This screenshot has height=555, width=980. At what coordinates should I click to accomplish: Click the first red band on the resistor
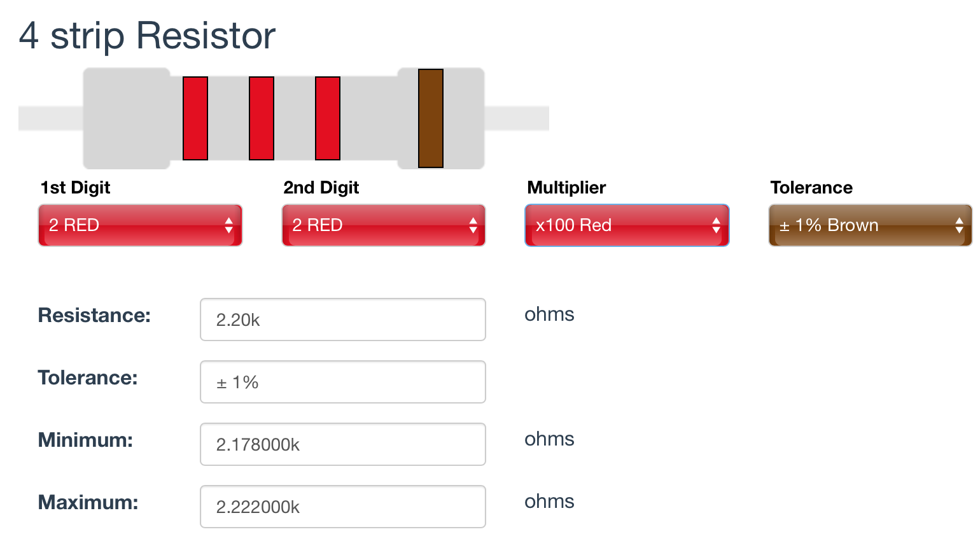tap(195, 118)
